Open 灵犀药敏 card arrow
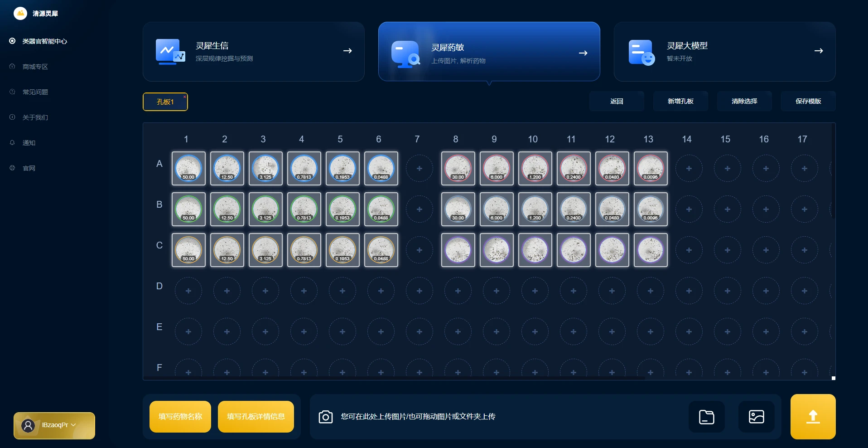 click(583, 53)
